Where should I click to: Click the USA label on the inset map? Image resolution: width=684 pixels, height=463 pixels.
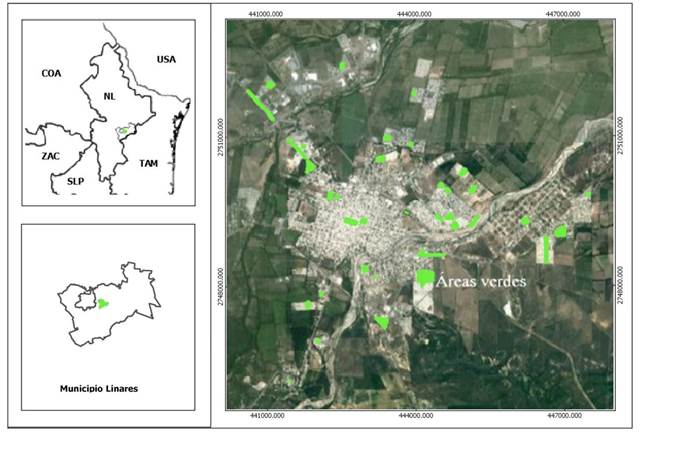pyautogui.click(x=166, y=59)
